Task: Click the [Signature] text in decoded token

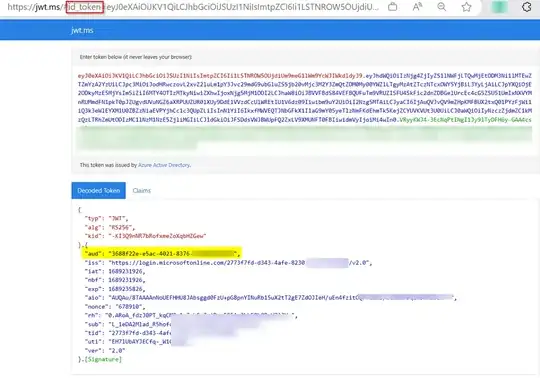Action: (103, 359)
